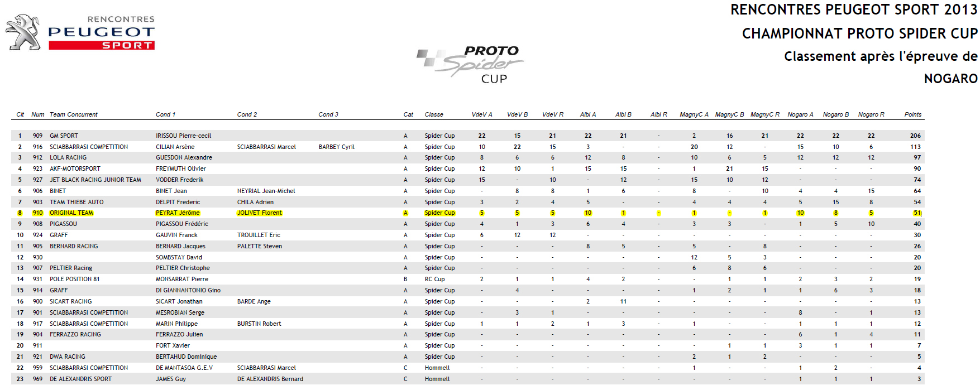Click the 'POLE POSITION 81' team name
The width and height of the screenshot is (980, 390).
[x=74, y=279]
